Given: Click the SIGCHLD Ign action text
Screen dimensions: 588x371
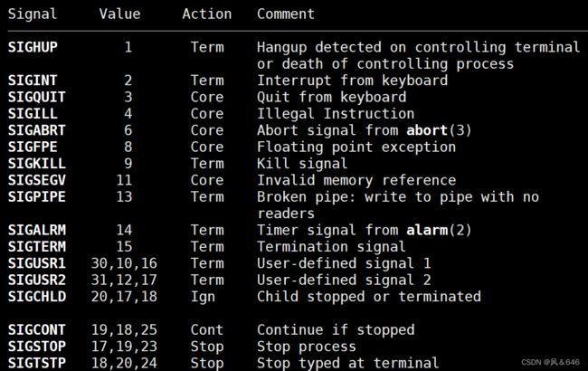Looking at the screenshot, I should click(x=203, y=297).
